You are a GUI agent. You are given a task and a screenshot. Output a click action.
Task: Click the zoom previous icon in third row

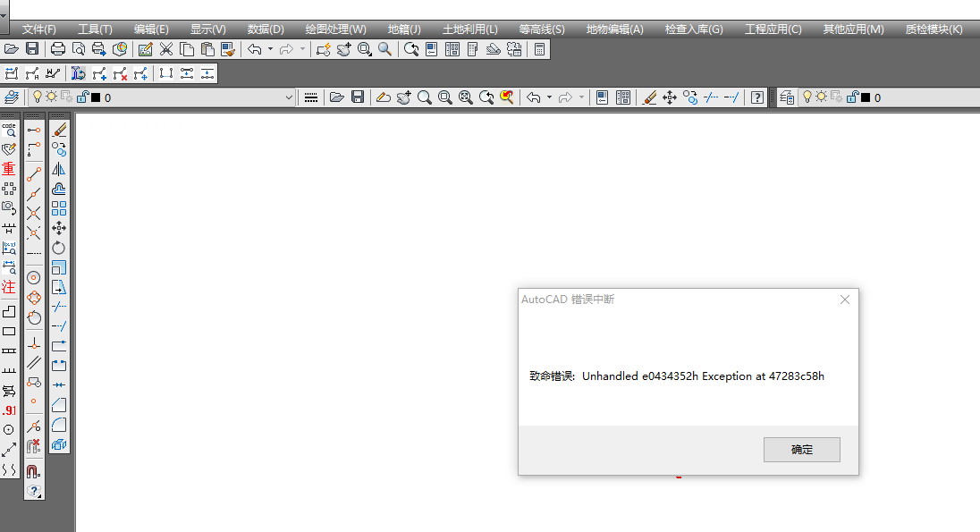click(x=486, y=97)
